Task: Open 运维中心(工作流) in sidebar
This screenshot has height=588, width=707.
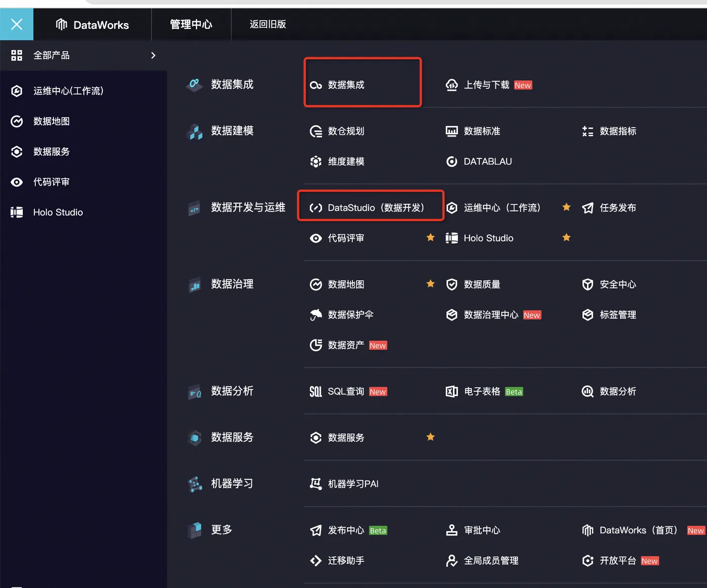Action: coord(68,91)
